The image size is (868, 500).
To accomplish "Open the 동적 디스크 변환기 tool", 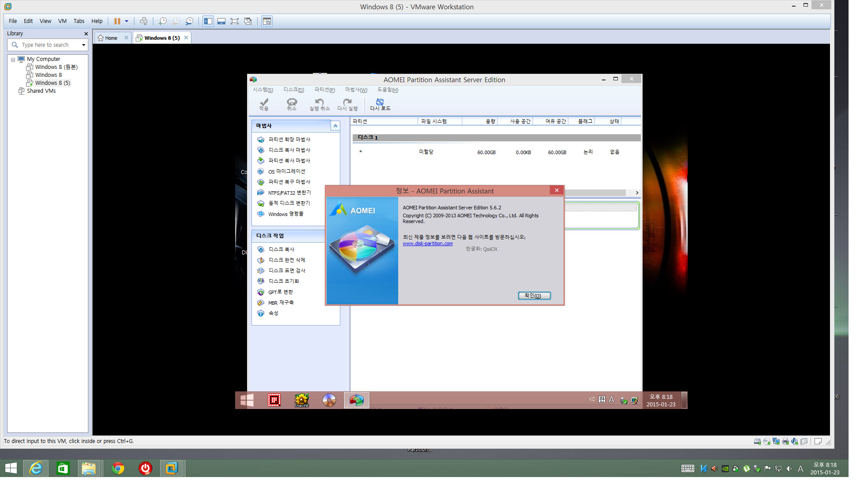I will click(x=289, y=203).
